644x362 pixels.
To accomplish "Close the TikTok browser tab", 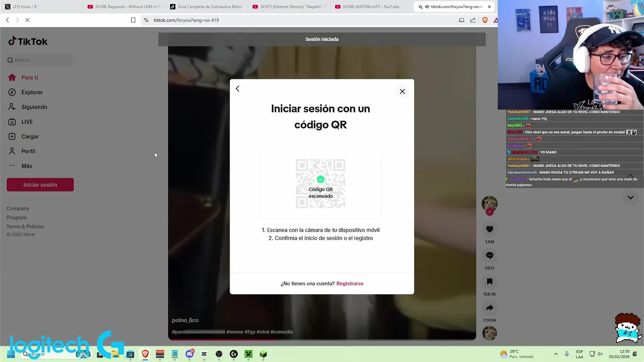I will [x=489, y=7].
